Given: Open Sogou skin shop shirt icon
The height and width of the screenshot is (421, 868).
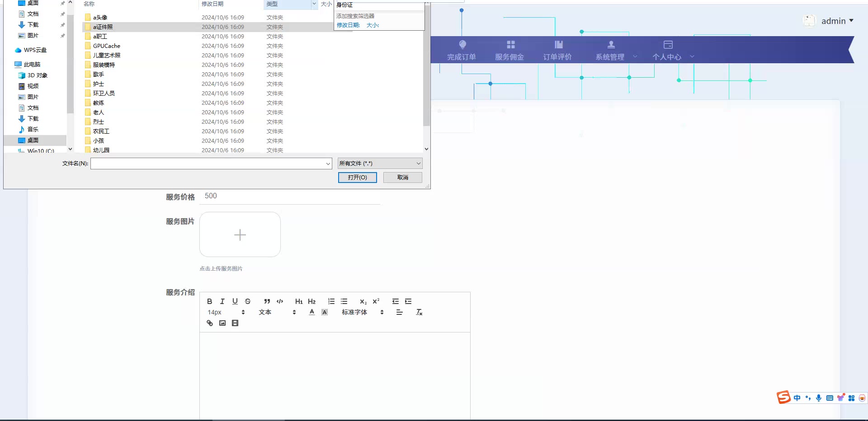Looking at the screenshot, I should tap(840, 398).
